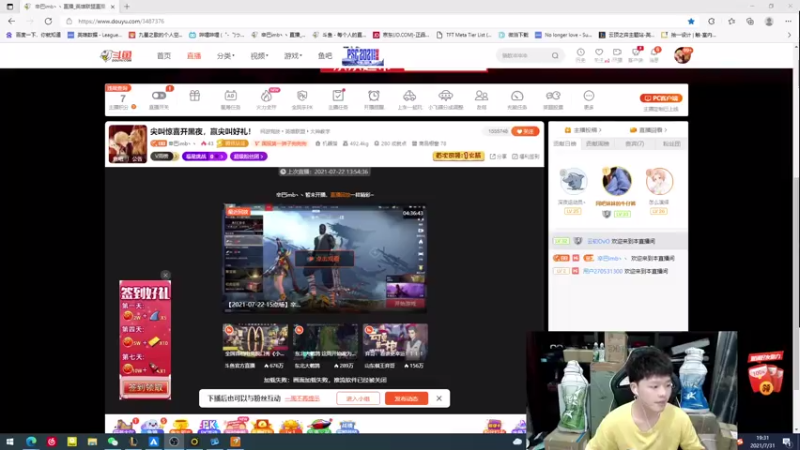Open the TFT Meta Tier List bookmark
The width and height of the screenshot is (800, 450).
(x=464, y=35)
